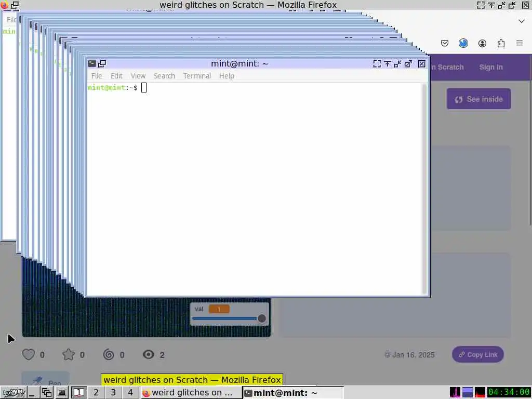Click the Jan 16, 2025 date text
The width and height of the screenshot is (532, 399).
point(413,355)
